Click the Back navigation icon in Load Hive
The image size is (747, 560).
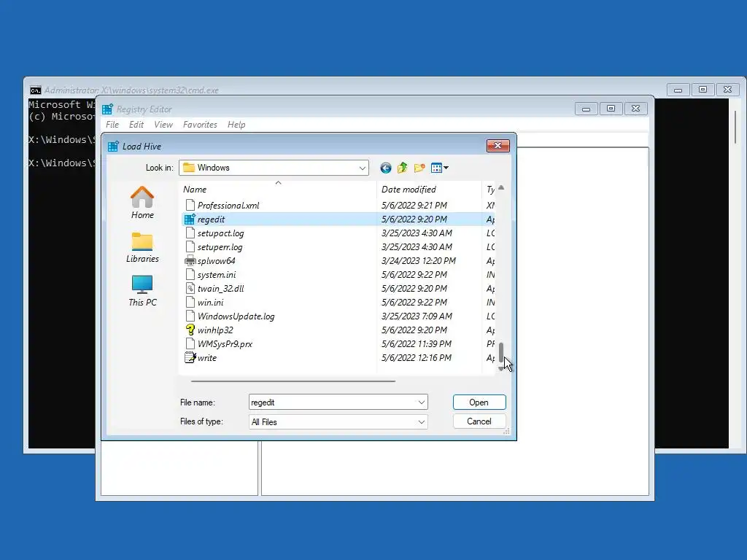(x=385, y=168)
